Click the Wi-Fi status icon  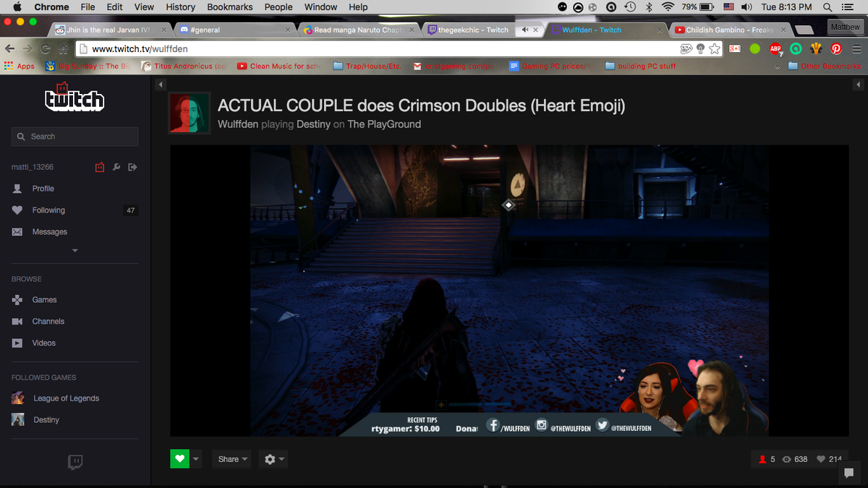click(x=668, y=7)
